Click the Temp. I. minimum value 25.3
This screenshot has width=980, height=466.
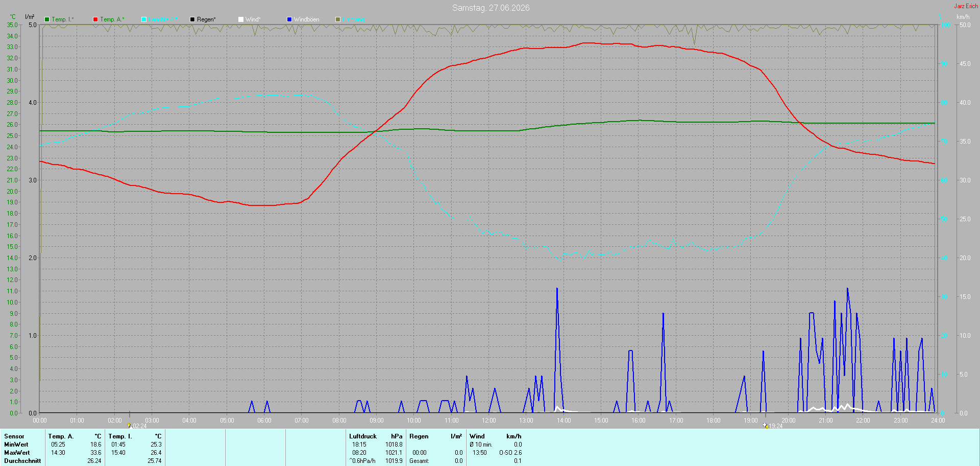(x=156, y=445)
